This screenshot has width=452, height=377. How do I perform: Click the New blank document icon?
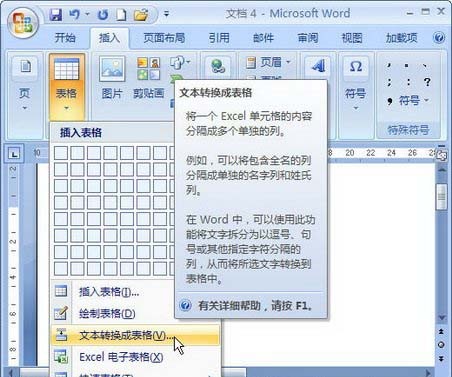tap(121, 15)
